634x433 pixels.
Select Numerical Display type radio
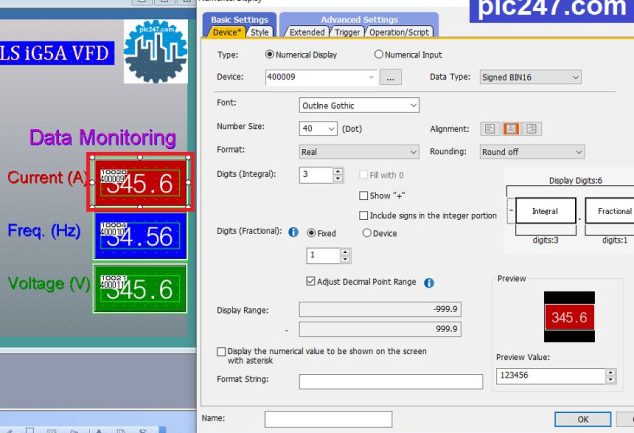tap(269, 54)
